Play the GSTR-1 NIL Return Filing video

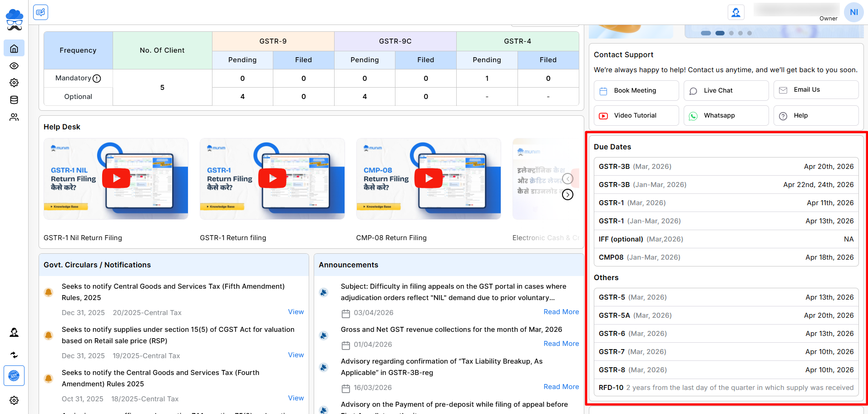point(116,178)
